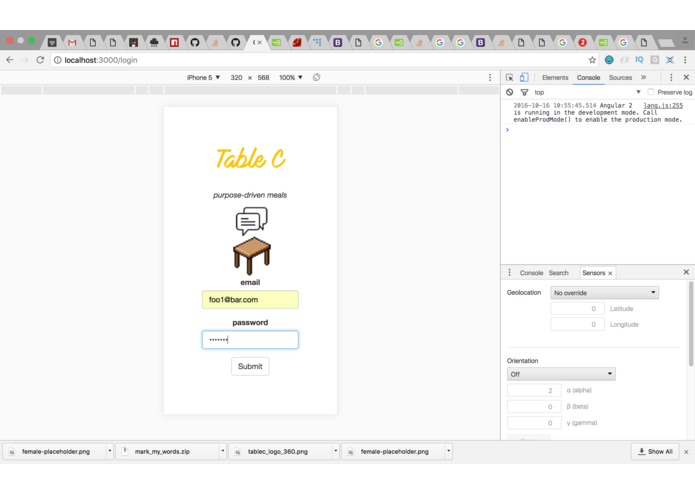Click the wooden table image
695x494 pixels.
click(252, 256)
